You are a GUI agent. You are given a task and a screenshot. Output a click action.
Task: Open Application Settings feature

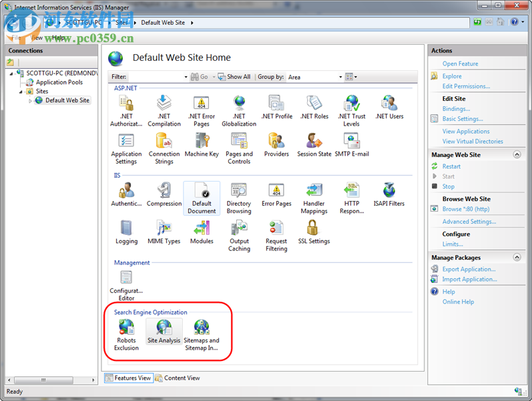[126, 148]
